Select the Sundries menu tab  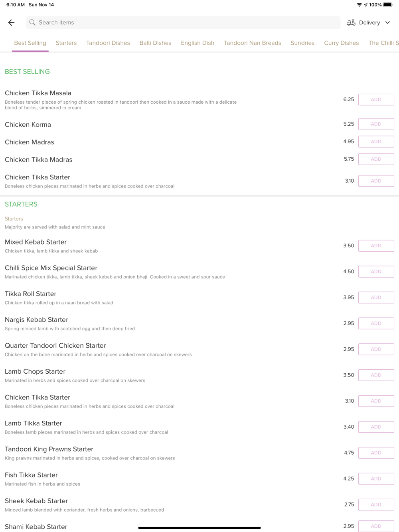click(302, 43)
